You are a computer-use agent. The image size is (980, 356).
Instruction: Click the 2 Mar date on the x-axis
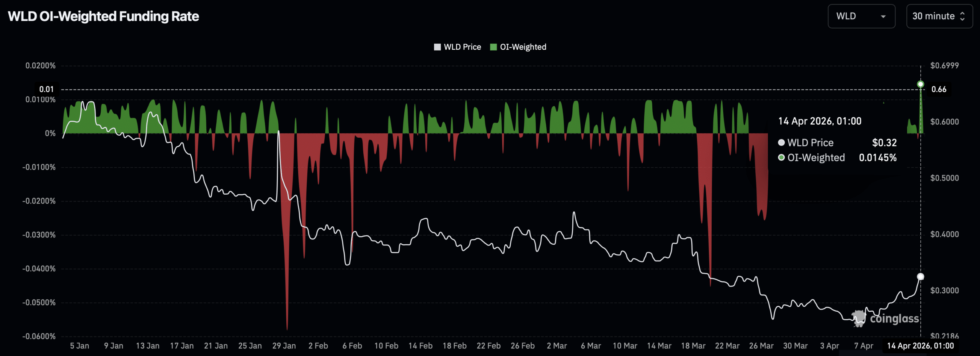(x=557, y=346)
